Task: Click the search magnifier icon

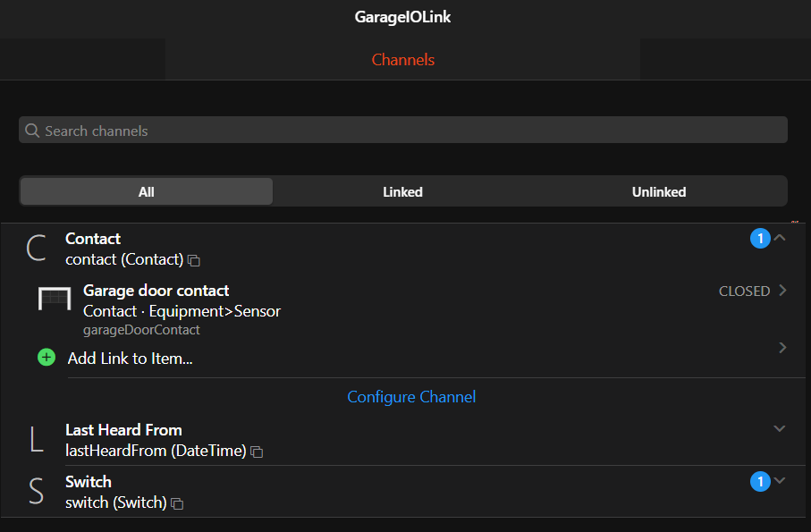Action: click(x=33, y=131)
